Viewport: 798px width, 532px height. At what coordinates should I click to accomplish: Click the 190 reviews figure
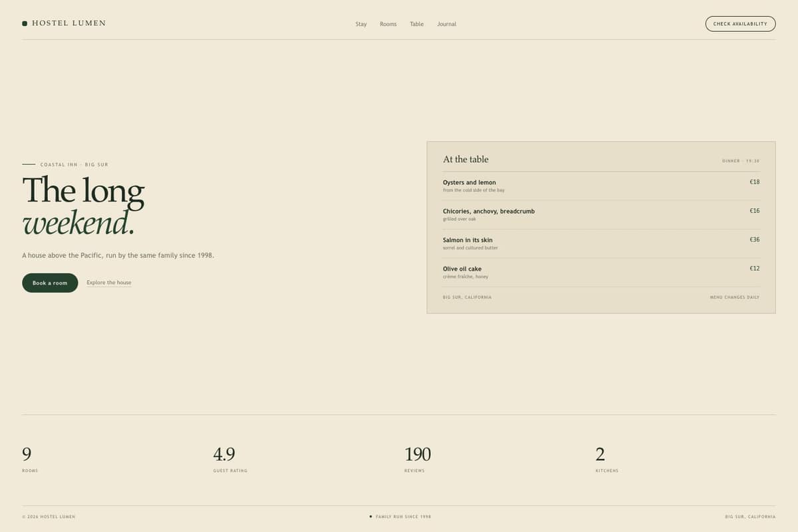pyautogui.click(x=418, y=454)
